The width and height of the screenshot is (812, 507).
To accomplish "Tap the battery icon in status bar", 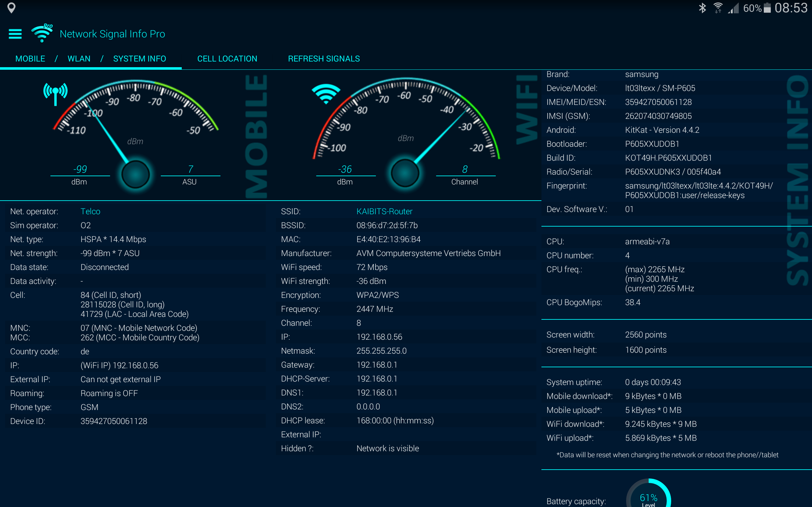I will click(767, 8).
